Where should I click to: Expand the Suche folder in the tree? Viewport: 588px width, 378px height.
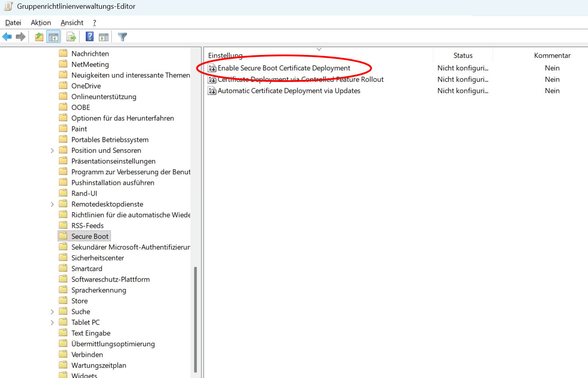pyautogui.click(x=52, y=311)
